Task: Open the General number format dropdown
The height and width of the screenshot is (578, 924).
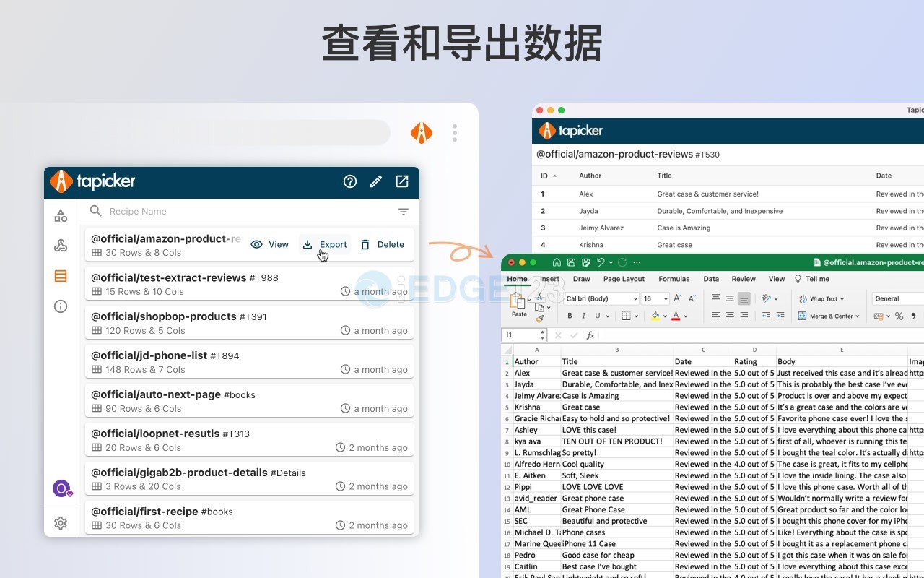Action: coord(898,298)
